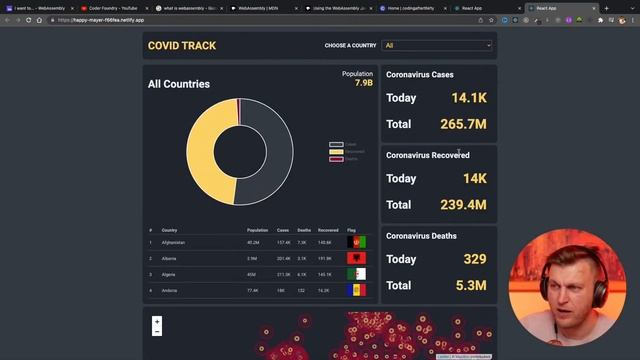The width and height of the screenshot is (640, 360).
Task: Click the Population column header
Action: pyautogui.click(x=257, y=230)
